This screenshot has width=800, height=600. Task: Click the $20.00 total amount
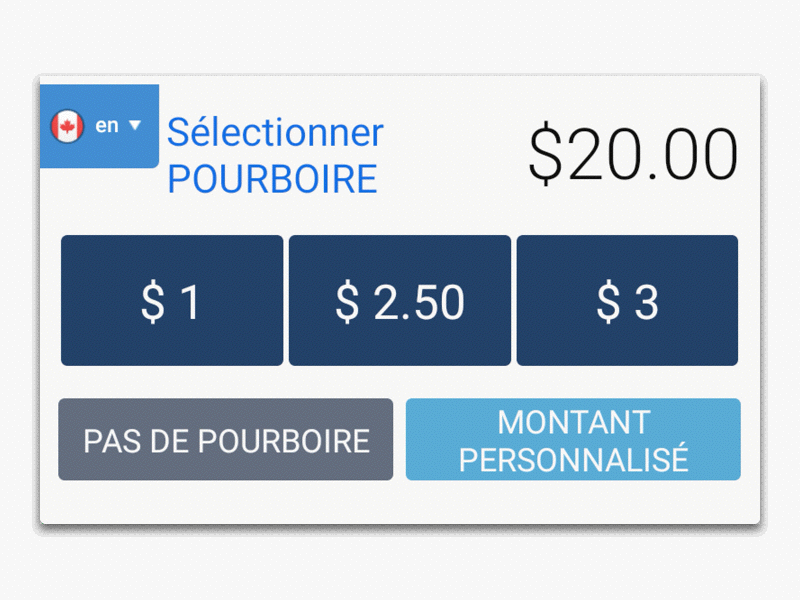633,154
